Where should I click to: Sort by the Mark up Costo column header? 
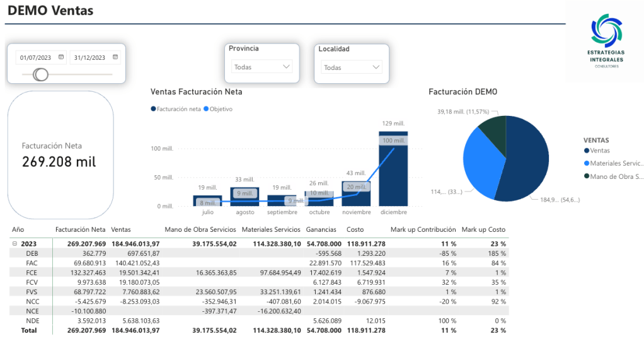[x=483, y=230]
